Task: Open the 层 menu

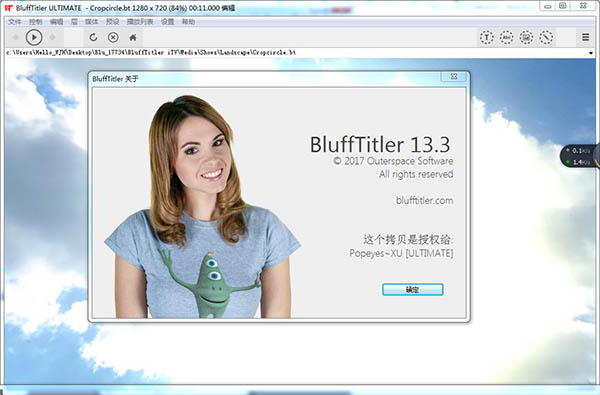Action: click(x=74, y=22)
